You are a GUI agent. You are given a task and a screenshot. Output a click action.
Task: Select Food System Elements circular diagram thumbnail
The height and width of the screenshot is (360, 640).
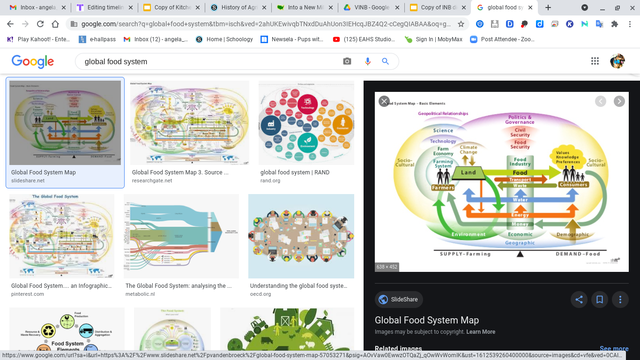click(x=67, y=330)
